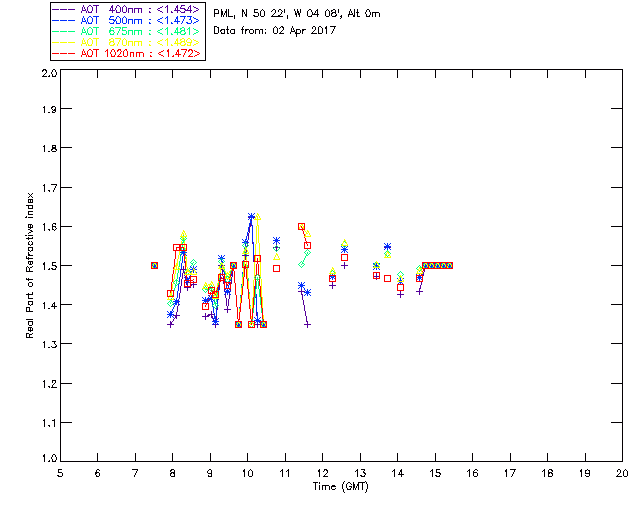Click the blue asterisk near 13.7 GMT

pyautogui.click(x=387, y=246)
